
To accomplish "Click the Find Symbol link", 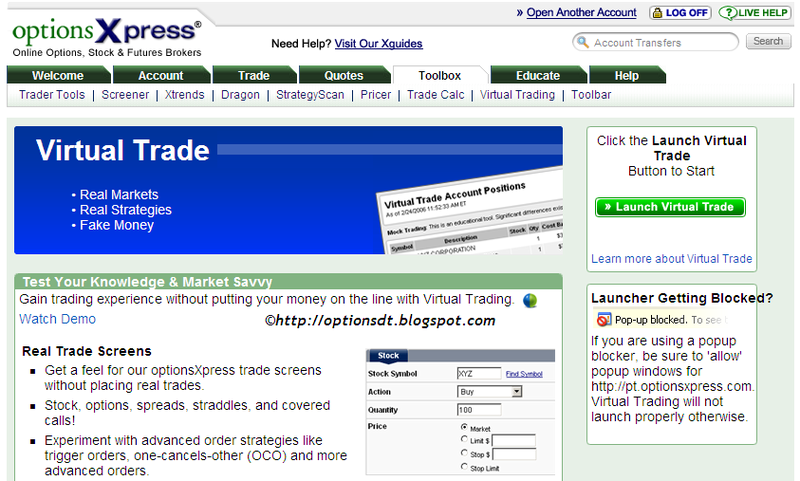I will pos(524,374).
